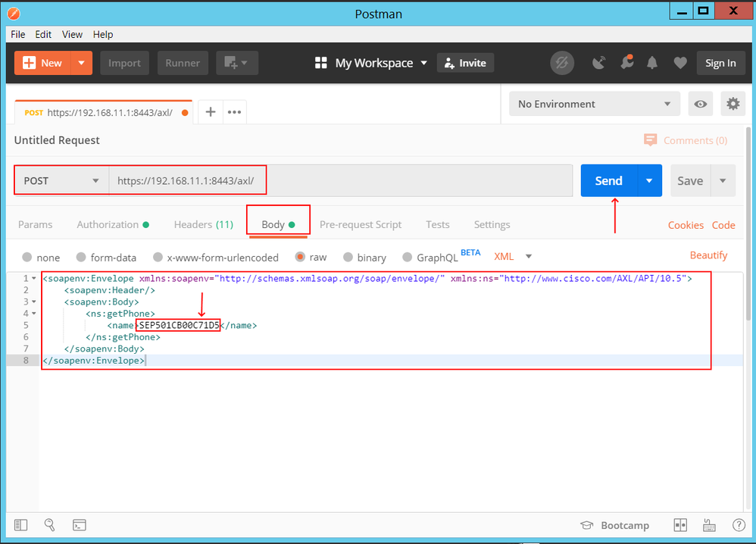Screen dimensions: 756x544
Task: Select the form-data body type
Action: (x=81, y=257)
